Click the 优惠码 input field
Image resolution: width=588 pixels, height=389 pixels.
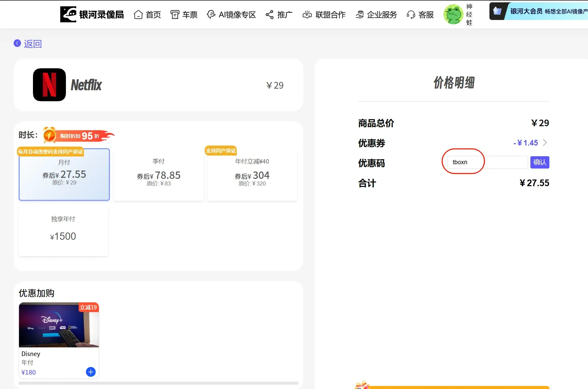click(487, 162)
